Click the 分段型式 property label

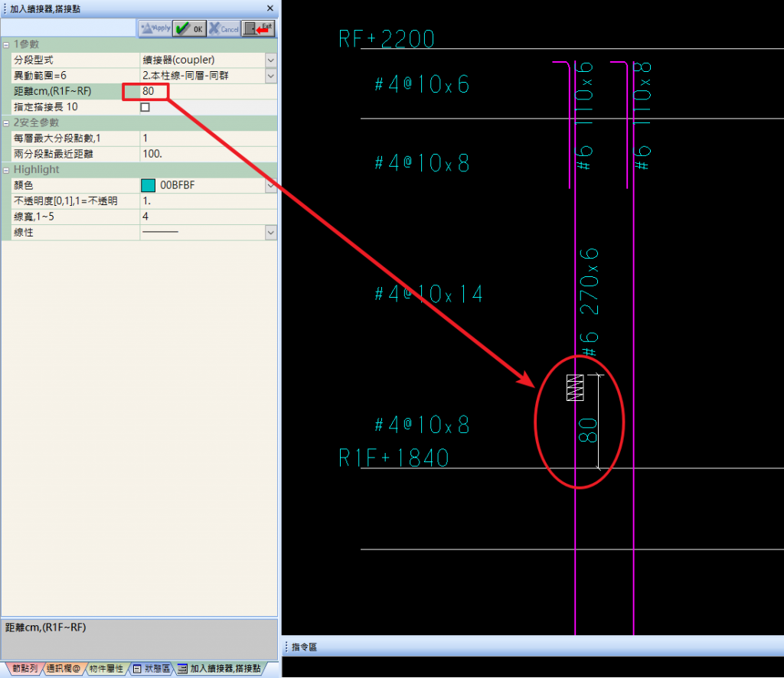(x=33, y=60)
